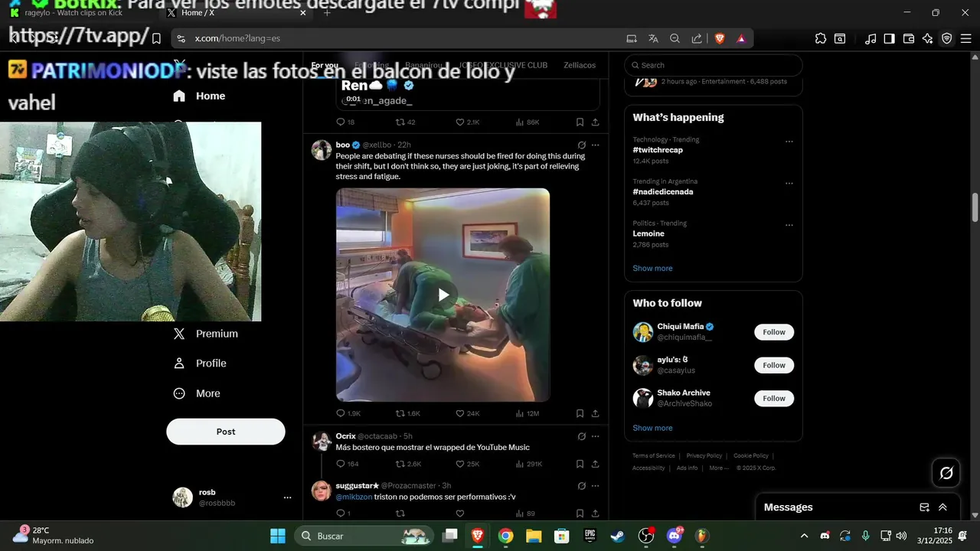Bookmark boo's nurses post

580,413
